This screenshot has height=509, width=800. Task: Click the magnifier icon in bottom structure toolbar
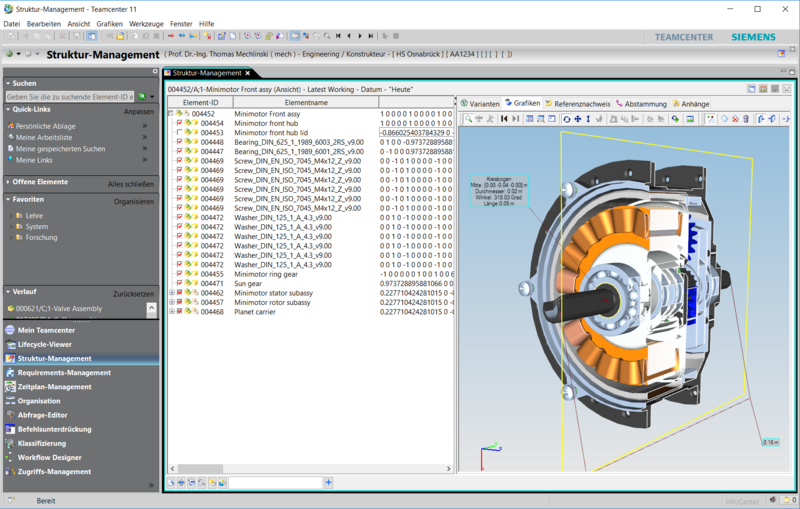coord(202,482)
